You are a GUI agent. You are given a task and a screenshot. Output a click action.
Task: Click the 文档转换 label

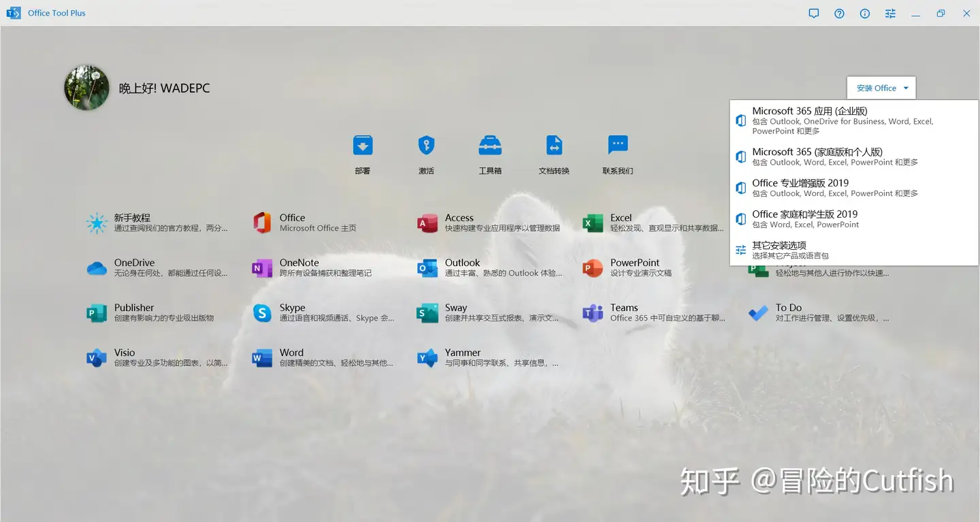(554, 171)
